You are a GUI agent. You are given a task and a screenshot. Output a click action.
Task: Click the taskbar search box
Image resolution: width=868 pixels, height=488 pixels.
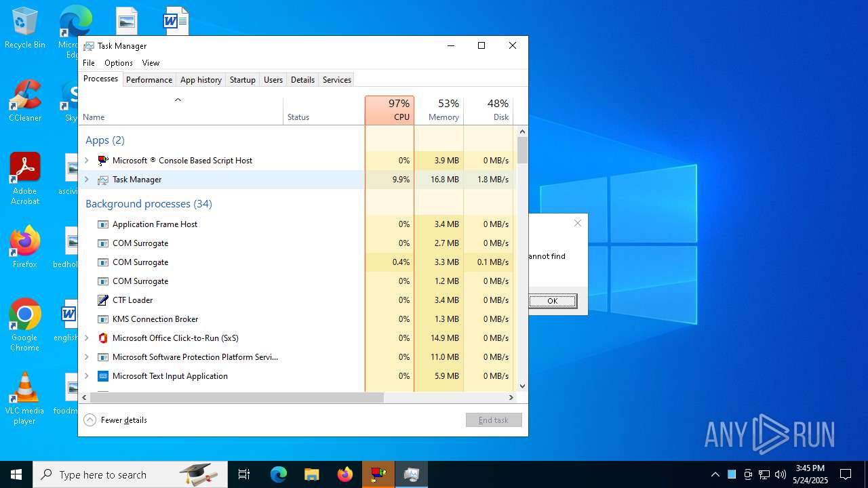click(130, 474)
